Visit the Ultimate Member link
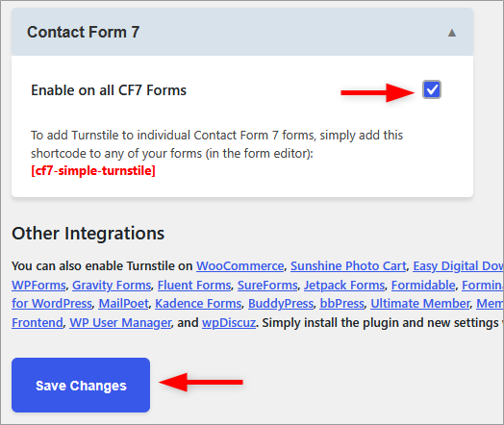The width and height of the screenshot is (504, 425). tap(420, 303)
